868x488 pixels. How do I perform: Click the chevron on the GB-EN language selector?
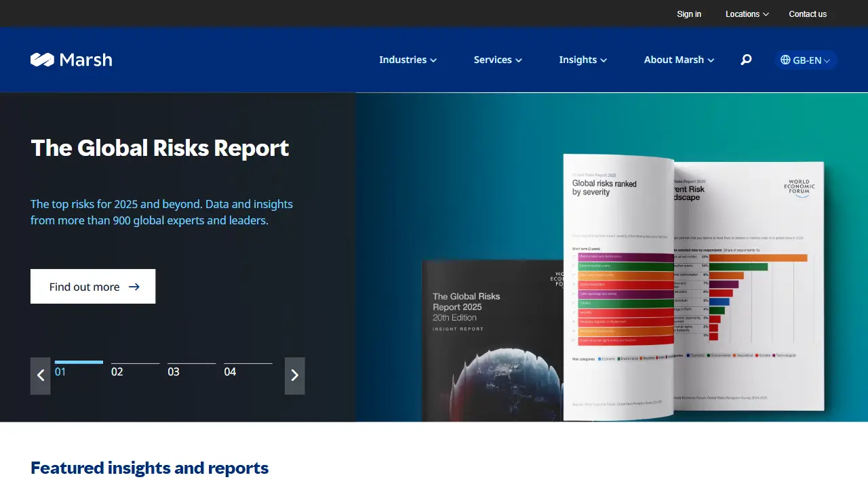(827, 60)
